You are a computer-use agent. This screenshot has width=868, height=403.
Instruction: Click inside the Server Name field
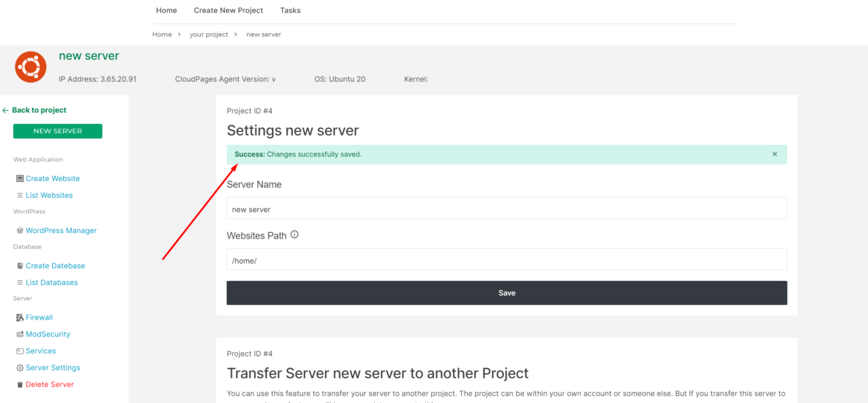(x=507, y=209)
